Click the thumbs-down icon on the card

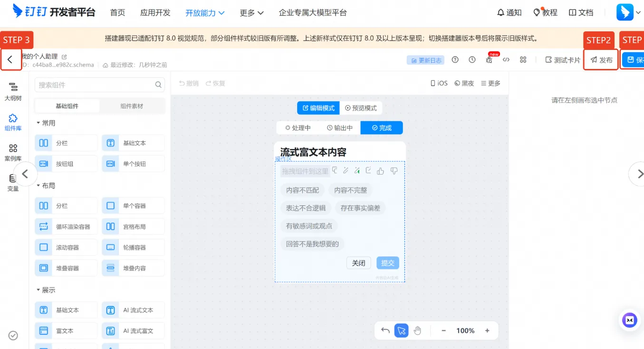394,171
